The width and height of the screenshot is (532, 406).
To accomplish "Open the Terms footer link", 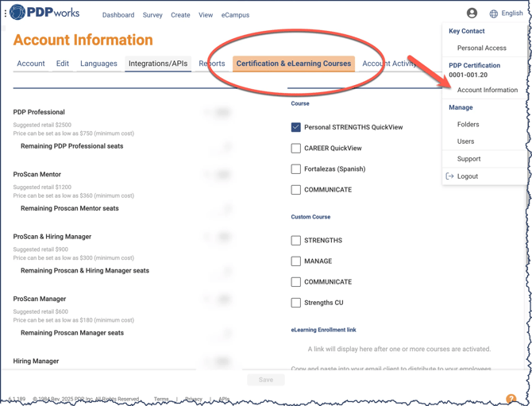I will click(x=161, y=399).
